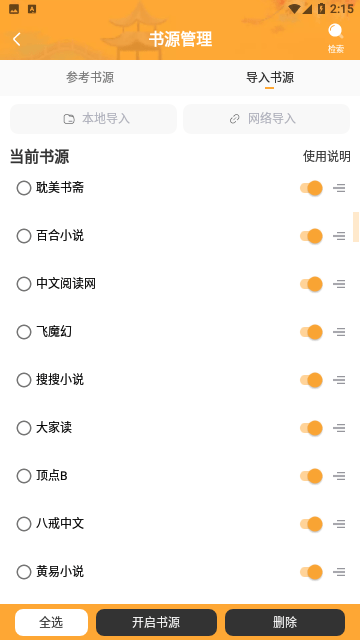This screenshot has width=360, height=640.
Task: Open the 导入书源 tab
Action: point(270,78)
